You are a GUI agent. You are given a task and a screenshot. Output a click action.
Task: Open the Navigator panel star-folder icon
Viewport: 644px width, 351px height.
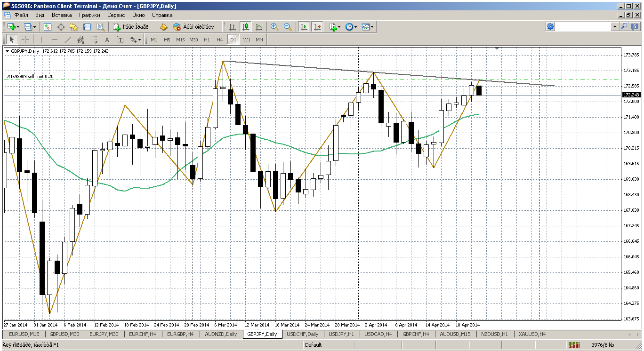[74, 27]
